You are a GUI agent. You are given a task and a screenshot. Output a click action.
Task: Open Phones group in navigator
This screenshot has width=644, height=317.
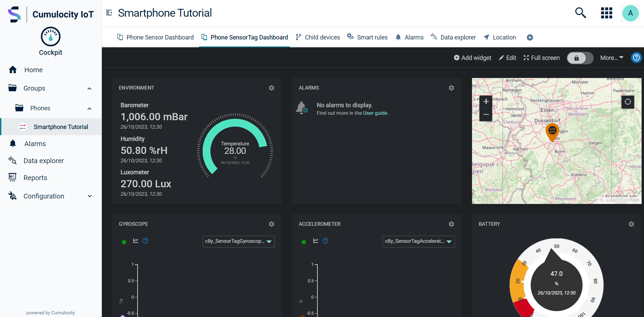coord(40,108)
